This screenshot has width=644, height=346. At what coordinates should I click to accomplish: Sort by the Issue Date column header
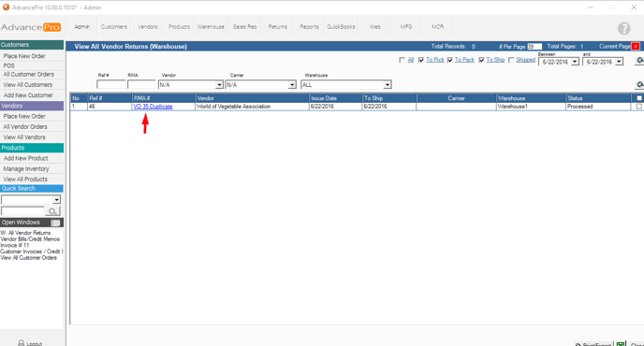[x=335, y=98]
